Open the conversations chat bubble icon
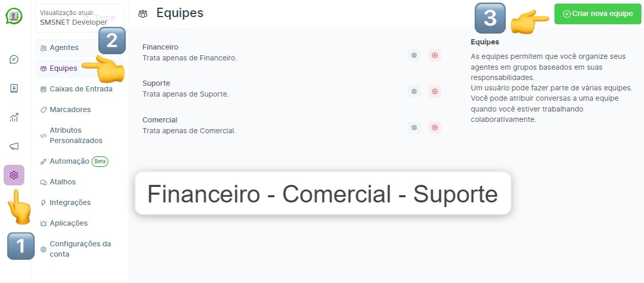644x283 pixels. coord(14,59)
